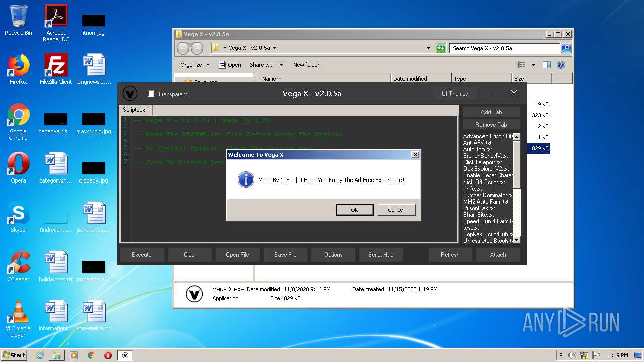
Task: Open UI Themes in Vega X
Action: point(455,94)
